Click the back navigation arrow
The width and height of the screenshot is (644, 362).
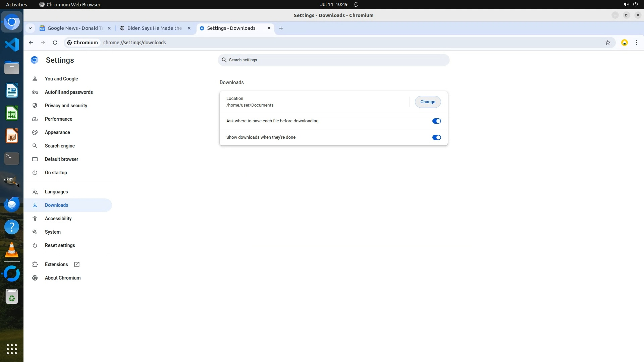(31, 43)
